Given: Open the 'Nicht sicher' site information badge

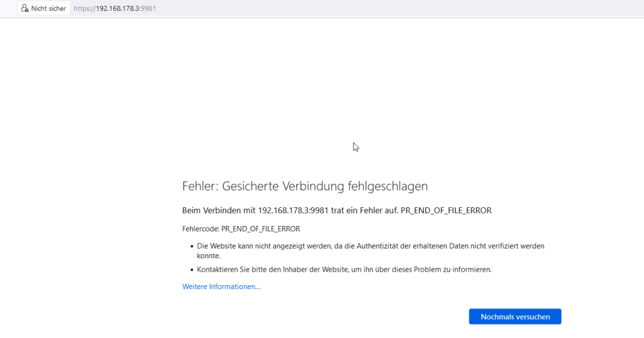Looking at the screenshot, I should (44, 8).
